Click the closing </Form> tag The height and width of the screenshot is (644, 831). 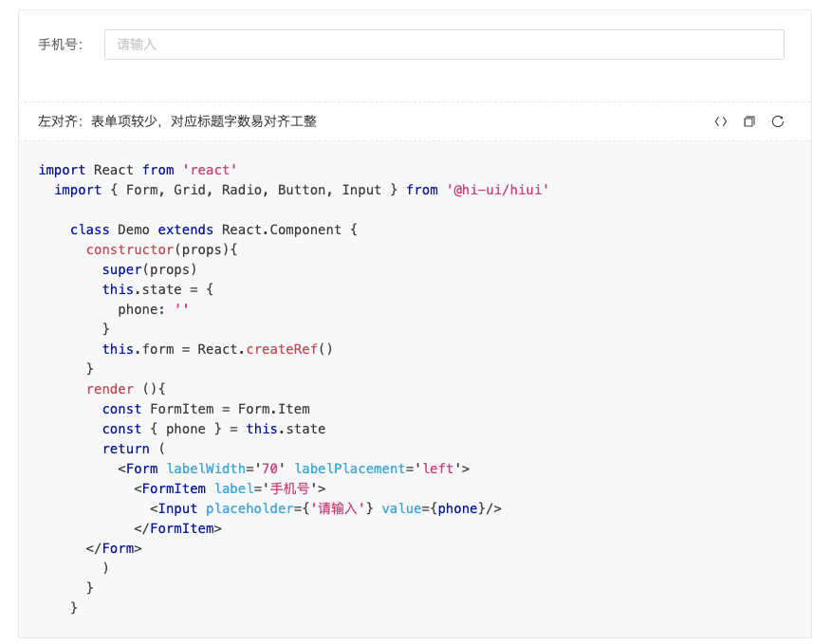(x=114, y=548)
